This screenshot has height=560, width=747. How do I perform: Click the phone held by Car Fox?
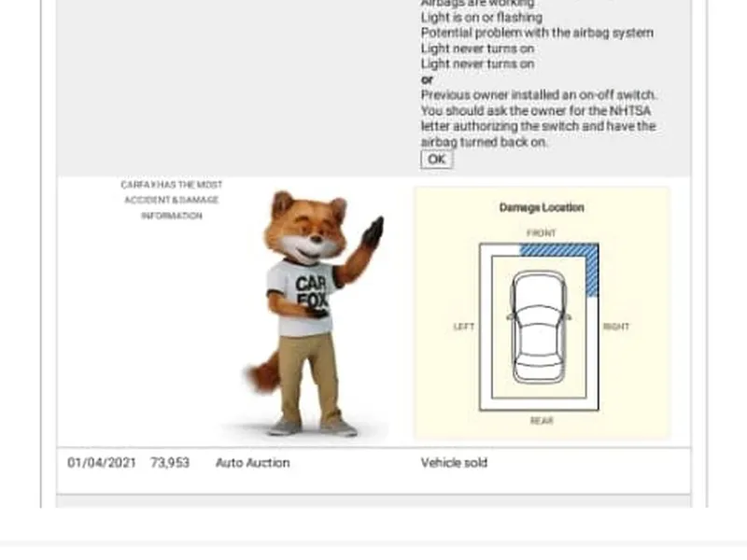tap(319, 311)
